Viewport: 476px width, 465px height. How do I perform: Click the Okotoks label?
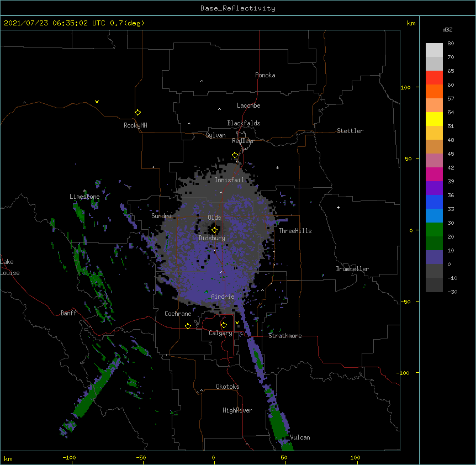[228, 387]
